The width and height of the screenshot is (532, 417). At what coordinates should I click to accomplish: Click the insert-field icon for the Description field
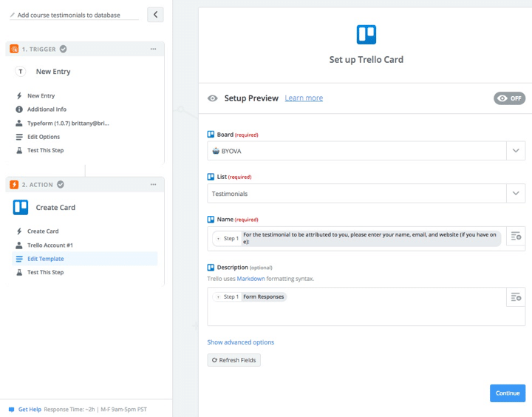point(516,297)
